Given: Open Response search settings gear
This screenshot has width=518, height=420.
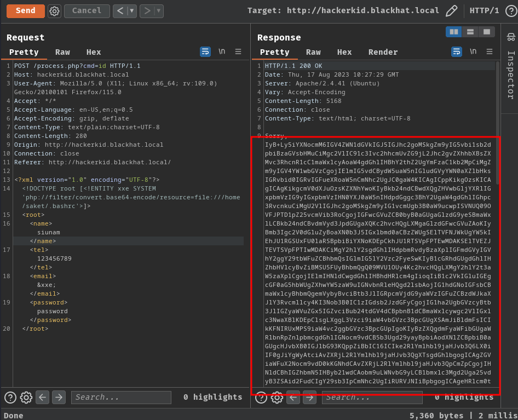Looking at the screenshot, I should point(277,398).
